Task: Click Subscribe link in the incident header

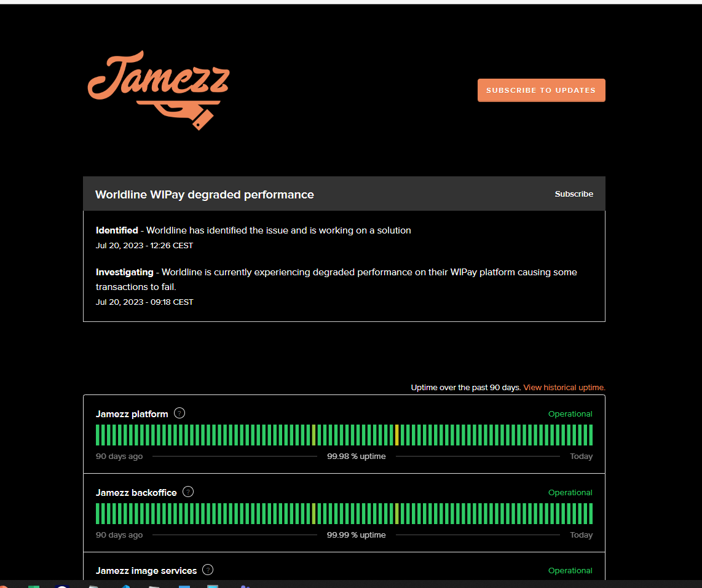Action: (x=574, y=194)
